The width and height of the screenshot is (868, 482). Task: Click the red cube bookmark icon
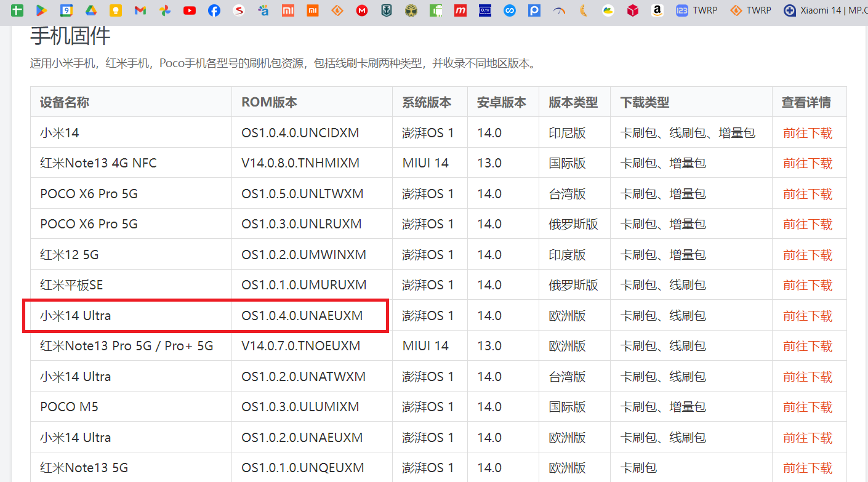click(633, 10)
